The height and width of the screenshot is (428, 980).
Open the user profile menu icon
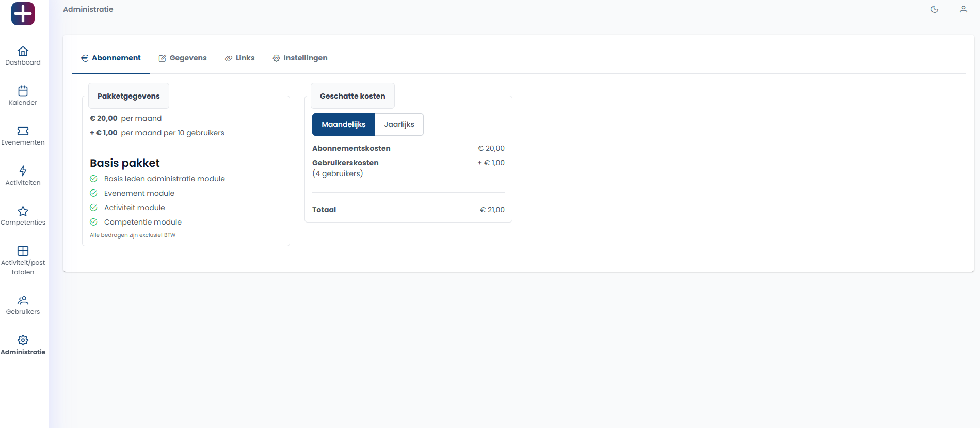[963, 9]
